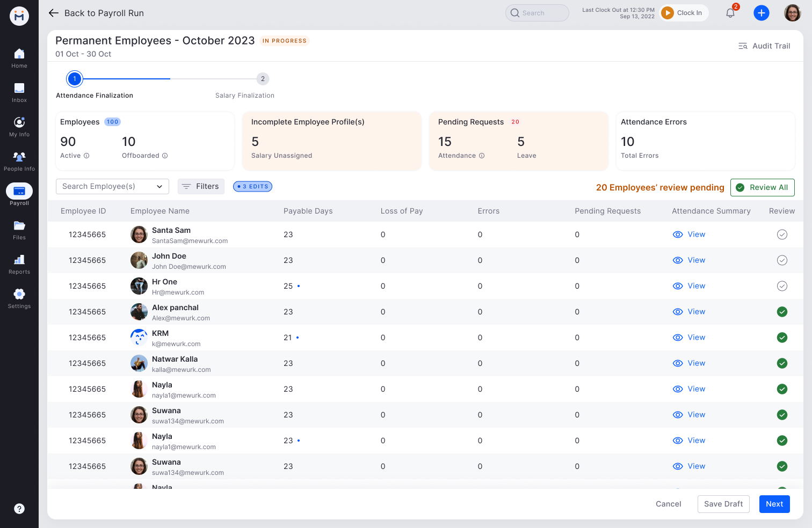View KRM's attendance summary
Viewport: 812px width, 528px height.
click(x=689, y=338)
